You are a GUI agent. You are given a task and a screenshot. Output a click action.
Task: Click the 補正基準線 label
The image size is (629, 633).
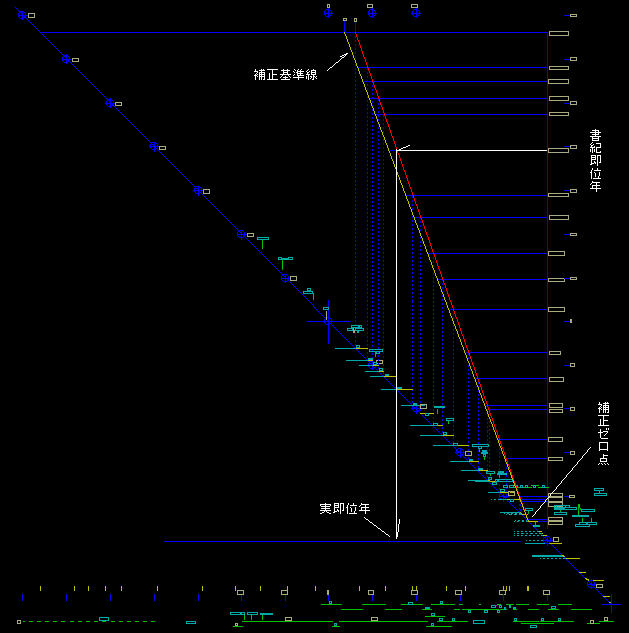[285, 75]
